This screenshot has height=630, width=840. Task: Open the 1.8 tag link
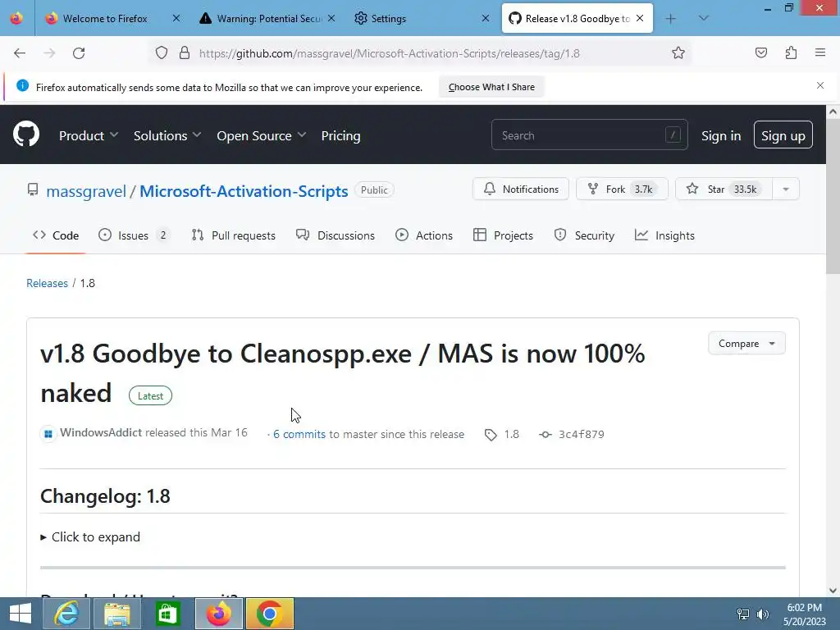point(502,435)
